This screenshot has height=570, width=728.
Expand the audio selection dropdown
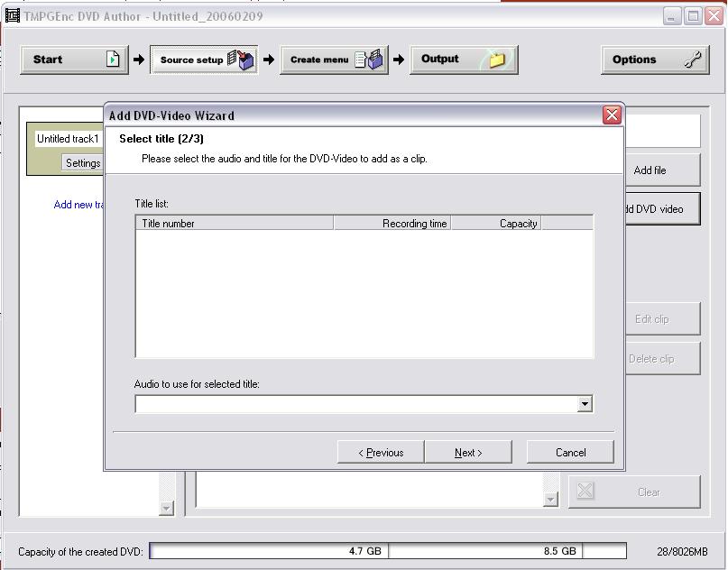pos(585,404)
